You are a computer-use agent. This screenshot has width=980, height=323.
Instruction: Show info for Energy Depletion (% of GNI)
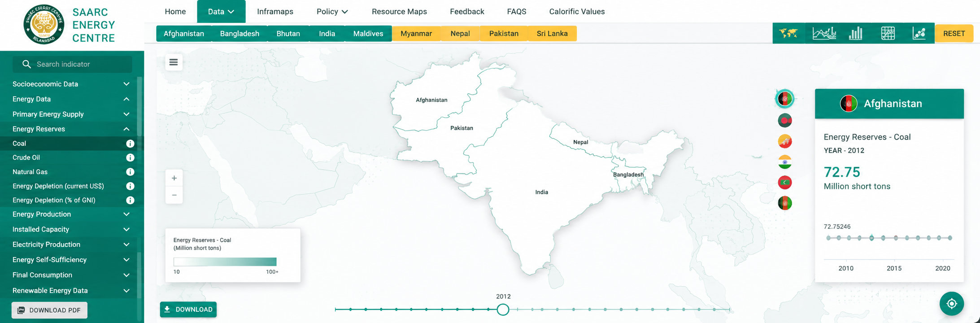click(x=130, y=200)
